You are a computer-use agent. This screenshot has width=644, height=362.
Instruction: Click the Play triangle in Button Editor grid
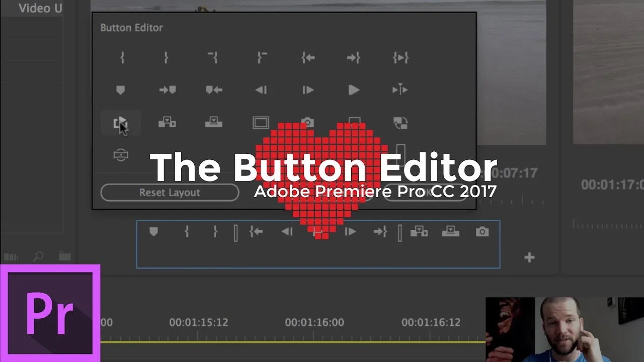(x=354, y=90)
